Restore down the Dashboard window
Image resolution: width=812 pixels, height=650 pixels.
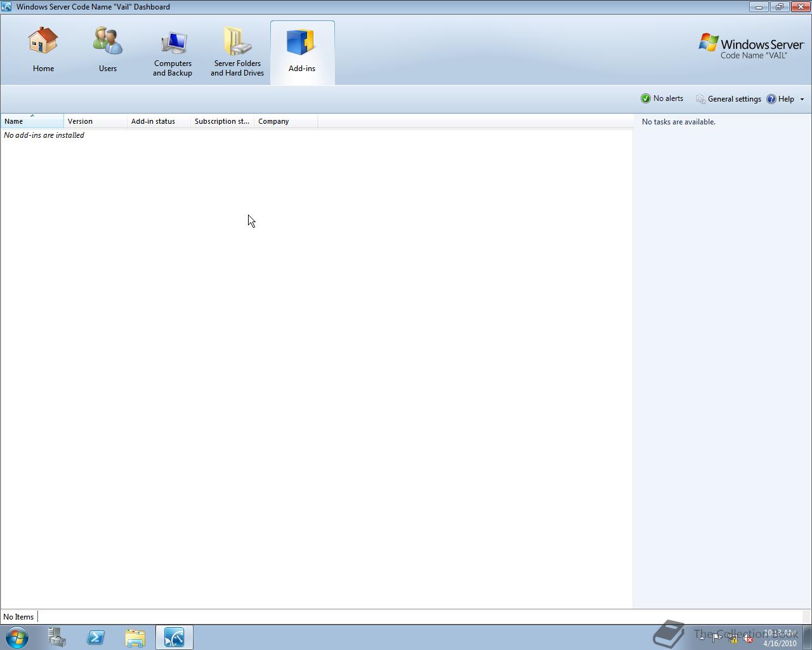coord(780,7)
